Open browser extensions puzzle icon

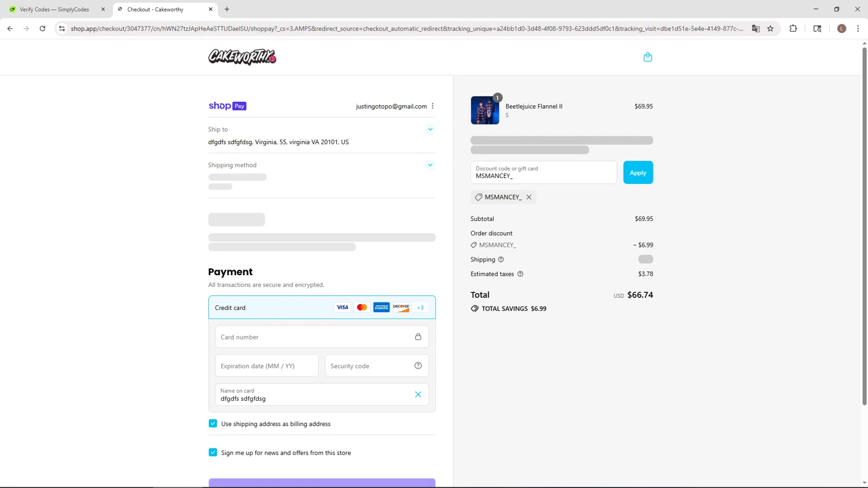click(793, 28)
